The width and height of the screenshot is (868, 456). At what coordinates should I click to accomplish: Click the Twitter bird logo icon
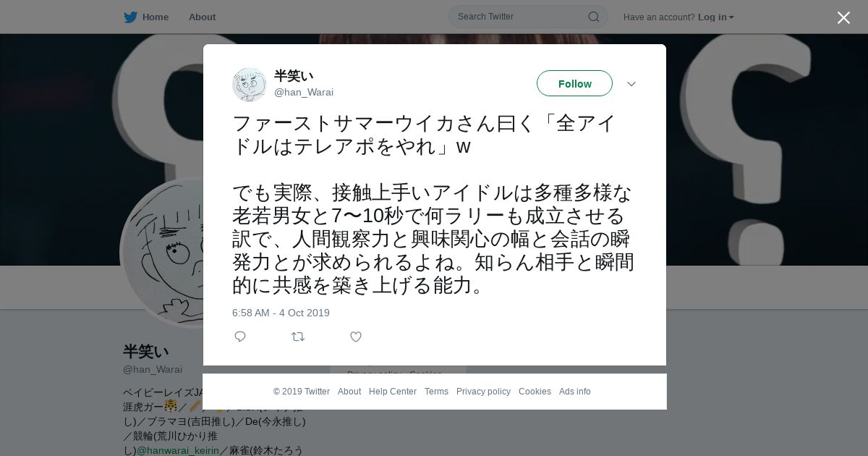point(130,17)
